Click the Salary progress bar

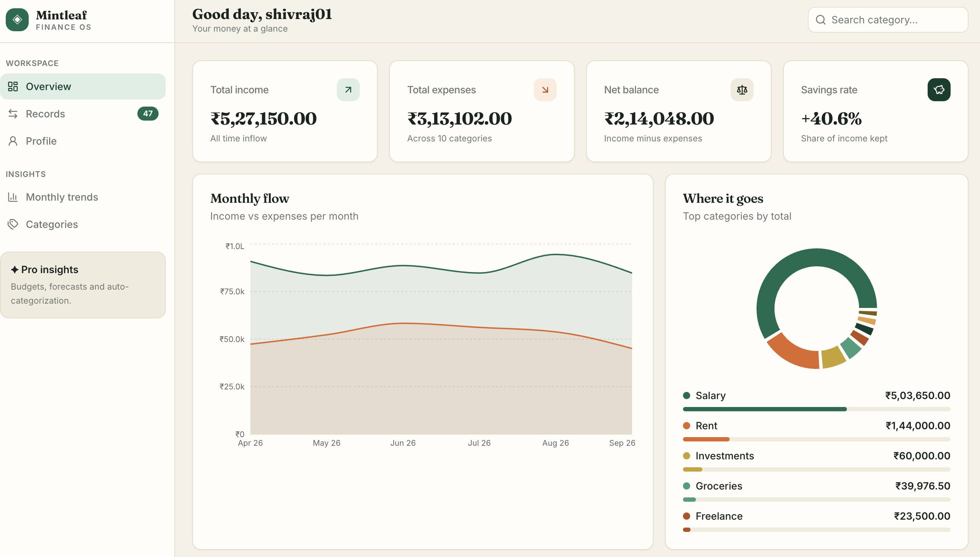pyautogui.click(x=816, y=409)
